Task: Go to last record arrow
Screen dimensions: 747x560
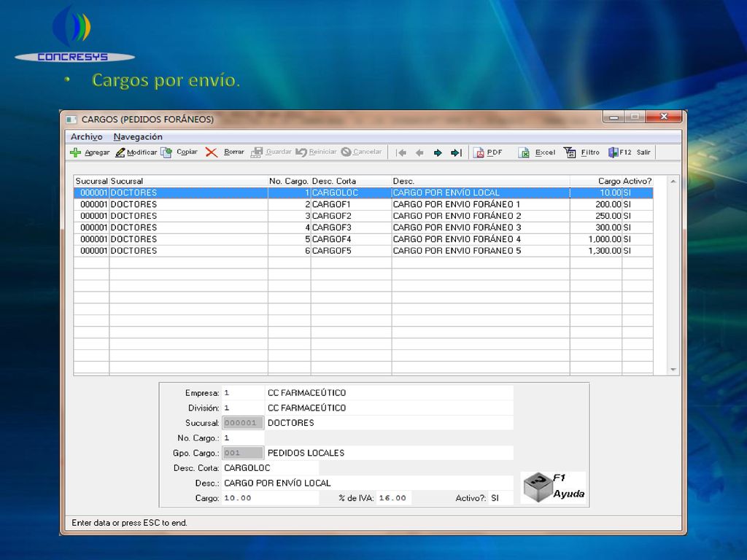Action: pos(457,153)
